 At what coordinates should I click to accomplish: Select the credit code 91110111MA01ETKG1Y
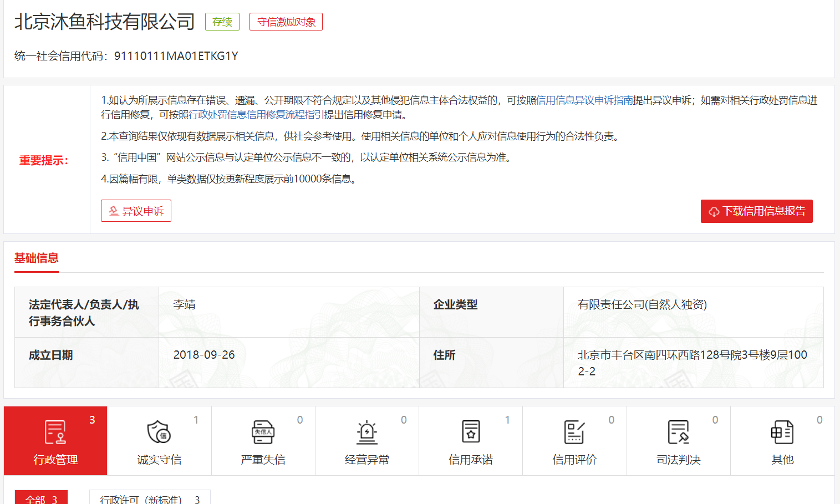tap(176, 56)
